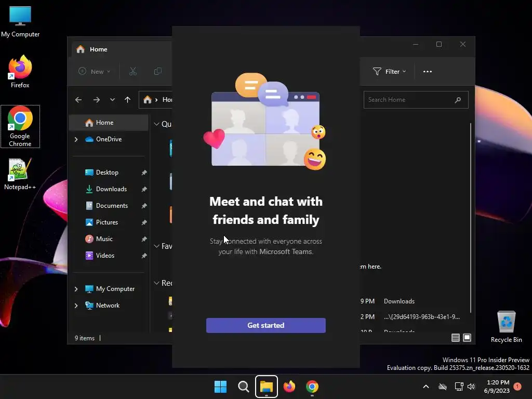The width and height of the screenshot is (532, 399).
Task: Launch Firefox from the taskbar
Action: coord(289,387)
